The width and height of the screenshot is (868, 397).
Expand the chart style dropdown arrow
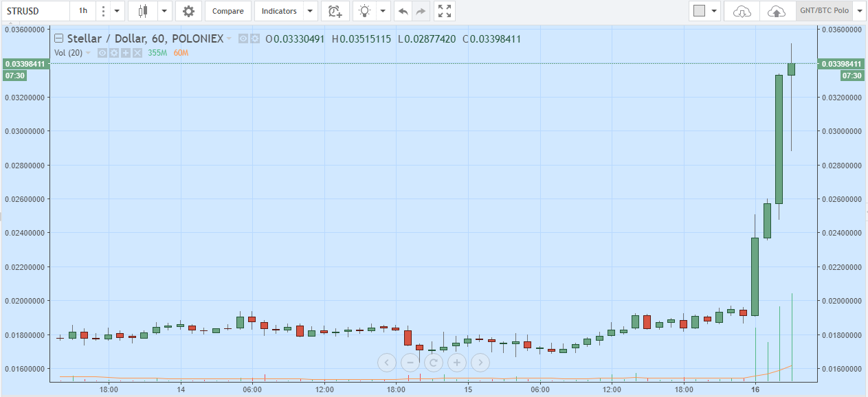(164, 11)
